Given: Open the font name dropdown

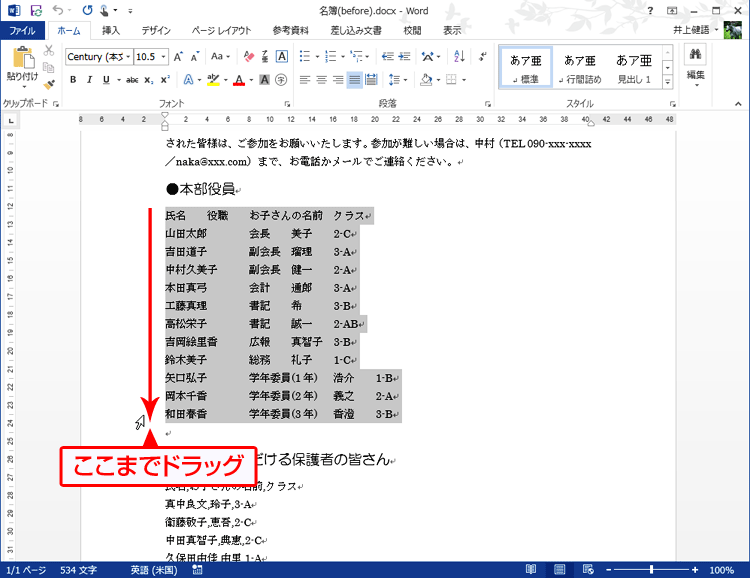Looking at the screenshot, I should (128, 57).
